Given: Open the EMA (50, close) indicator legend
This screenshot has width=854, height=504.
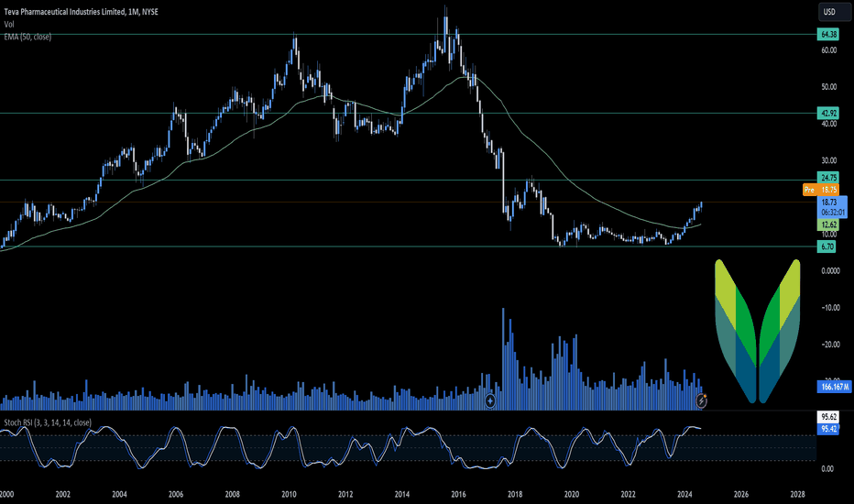Looking at the screenshot, I should coord(27,37).
